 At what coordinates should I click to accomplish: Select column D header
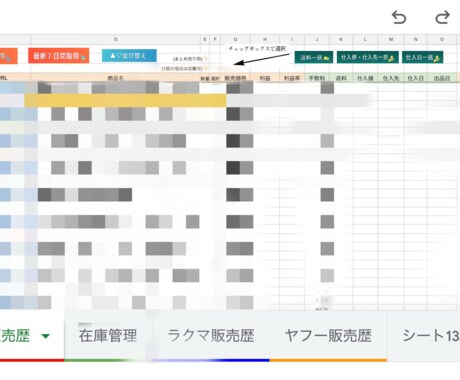[115, 39]
